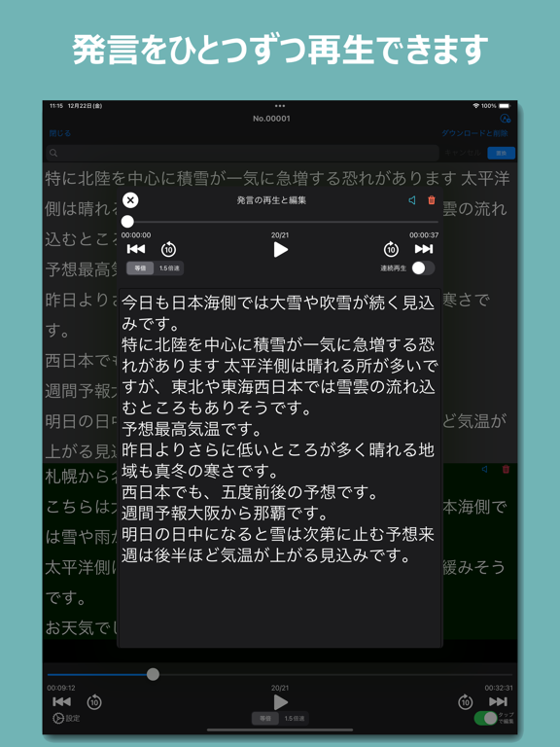Click main player progress slider knob

153,674
